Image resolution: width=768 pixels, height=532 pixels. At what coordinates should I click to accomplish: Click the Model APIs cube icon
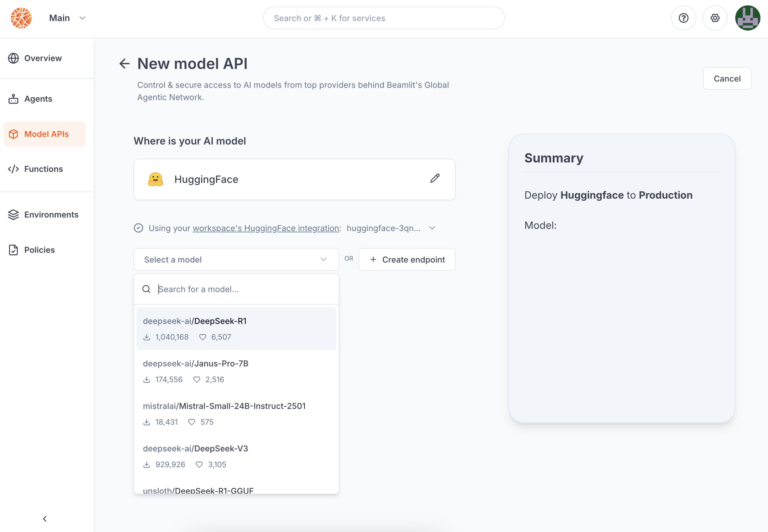[13, 134]
